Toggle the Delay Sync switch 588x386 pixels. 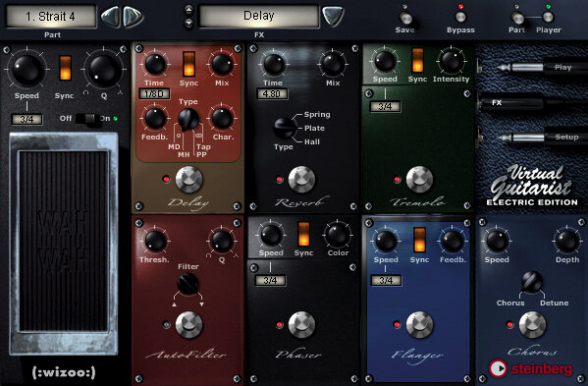188,64
